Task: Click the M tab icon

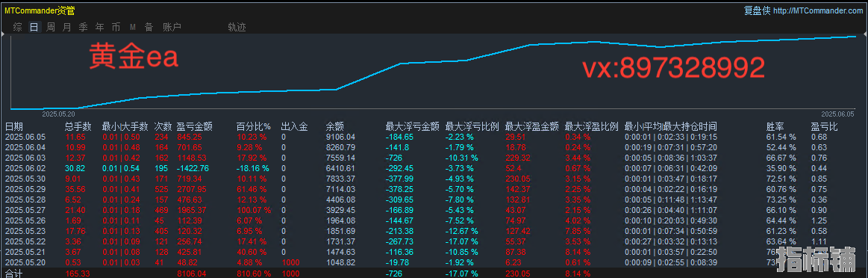Action: pyautogui.click(x=133, y=27)
